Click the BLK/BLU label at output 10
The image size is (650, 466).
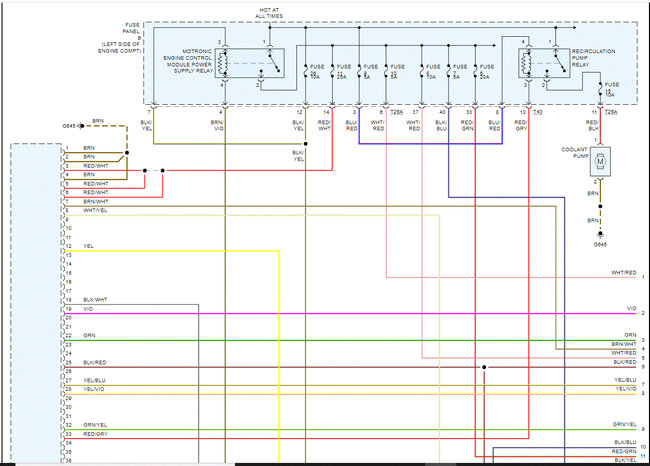(x=625, y=442)
